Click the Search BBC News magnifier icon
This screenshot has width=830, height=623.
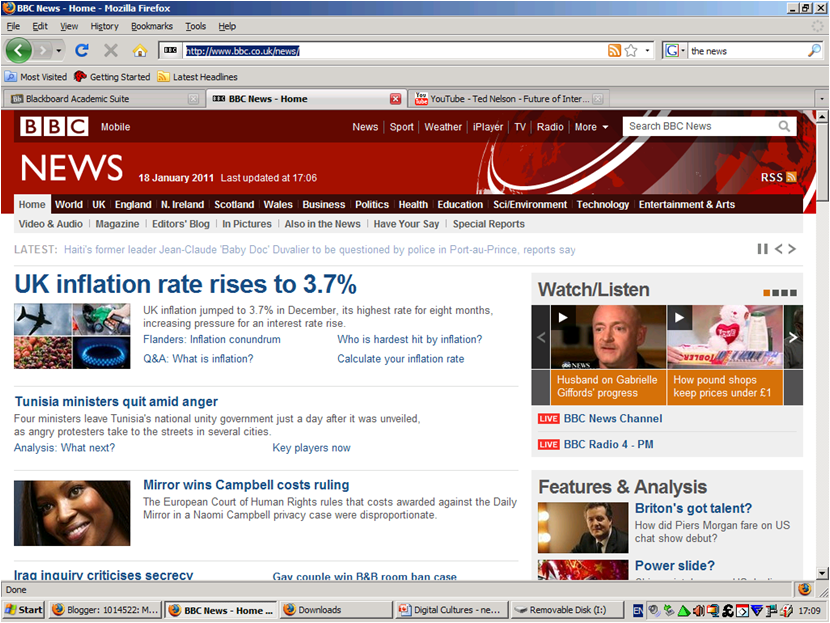784,126
